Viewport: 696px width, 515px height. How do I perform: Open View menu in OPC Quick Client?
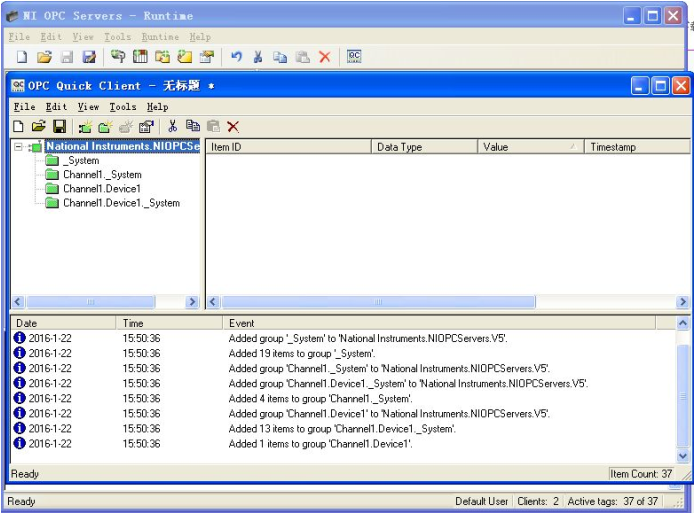coord(88,107)
